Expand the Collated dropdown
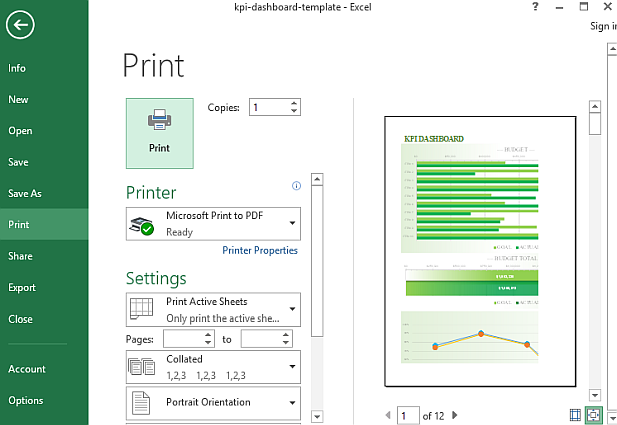 coord(213,367)
